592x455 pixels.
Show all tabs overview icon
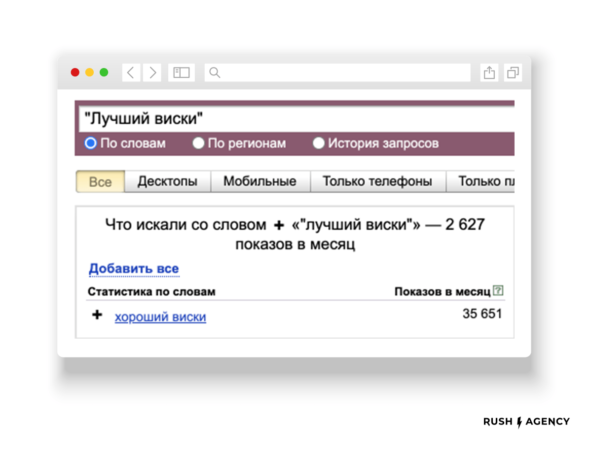point(513,72)
